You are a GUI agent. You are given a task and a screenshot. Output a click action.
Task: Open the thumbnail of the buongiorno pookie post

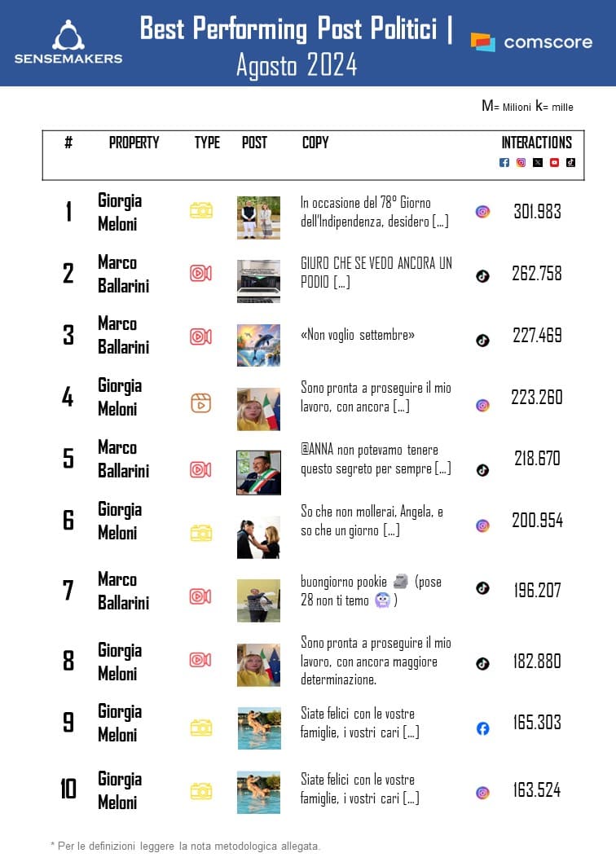(x=258, y=600)
